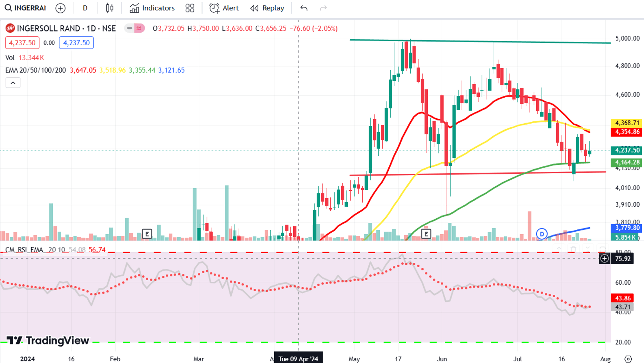Click the red EMA value 3,647.05
The width and height of the screenshot is (644, 363).
(x=83, y=70)
